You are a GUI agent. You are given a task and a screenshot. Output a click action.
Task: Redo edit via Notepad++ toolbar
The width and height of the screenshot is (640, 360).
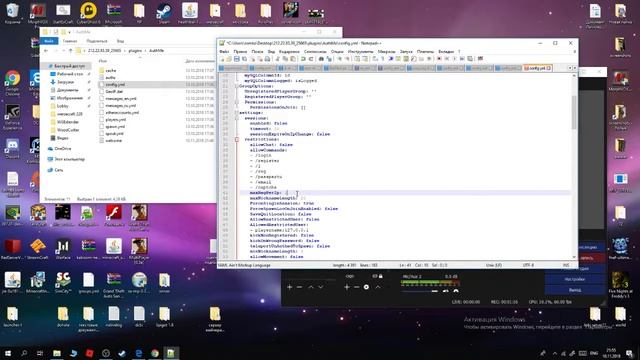311,59
